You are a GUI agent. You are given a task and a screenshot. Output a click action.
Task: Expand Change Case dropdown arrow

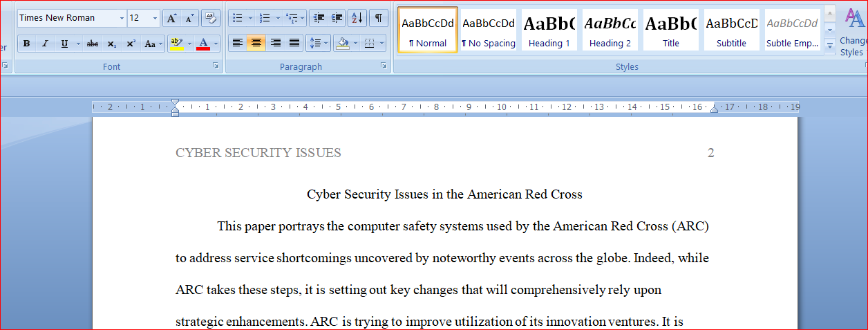161,44
